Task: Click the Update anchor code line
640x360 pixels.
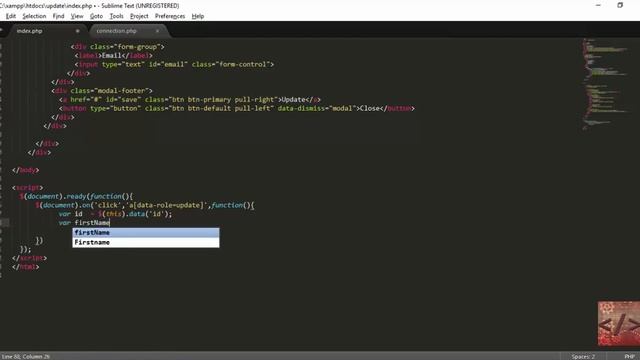Action: [x=190, y=100]
